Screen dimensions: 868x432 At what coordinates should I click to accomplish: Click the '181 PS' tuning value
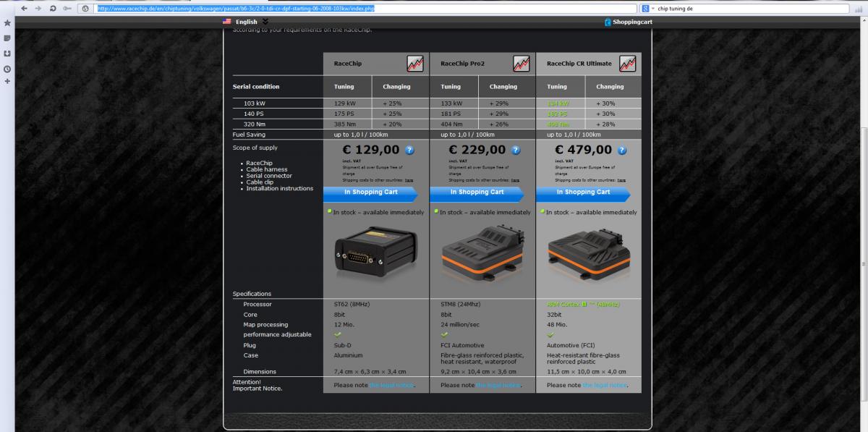click(451, 114)
